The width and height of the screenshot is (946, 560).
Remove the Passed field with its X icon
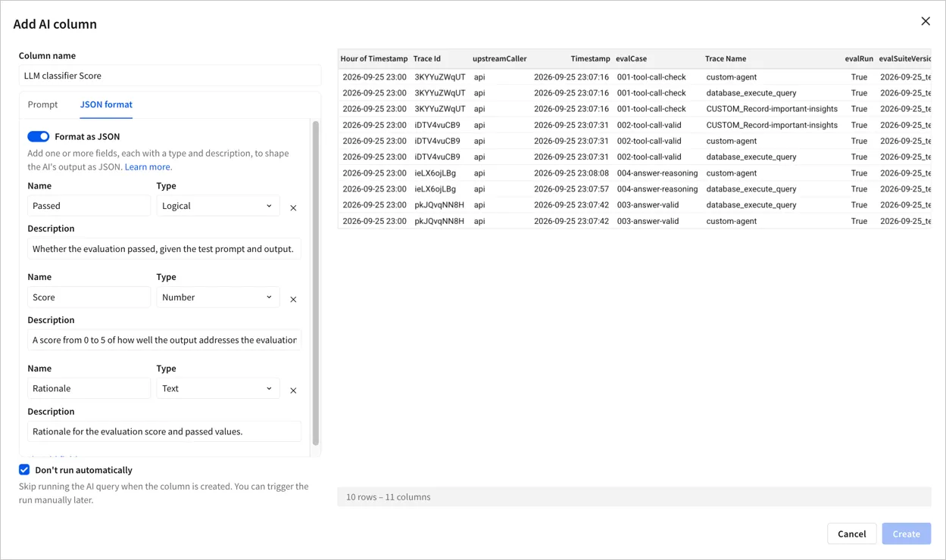(x=293, y=207)
